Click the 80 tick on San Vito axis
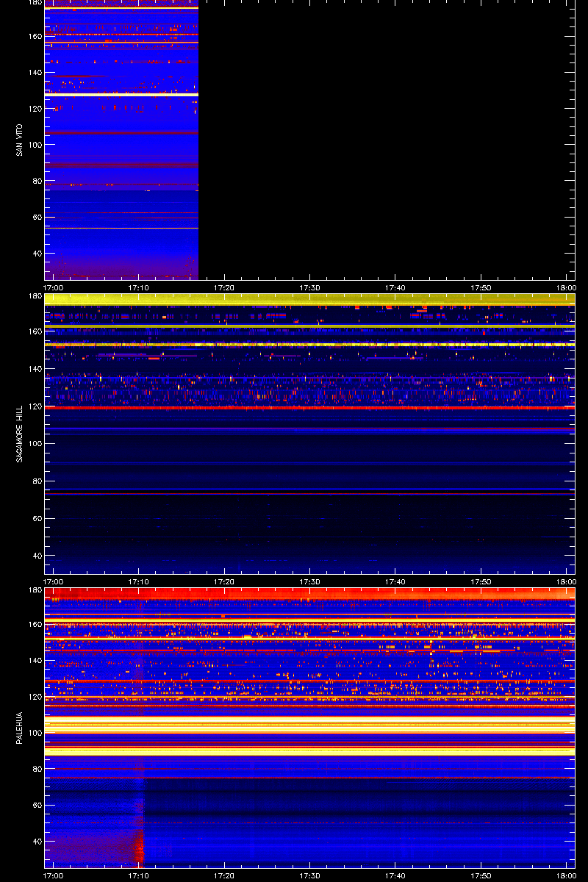 [x=36, y=181]
